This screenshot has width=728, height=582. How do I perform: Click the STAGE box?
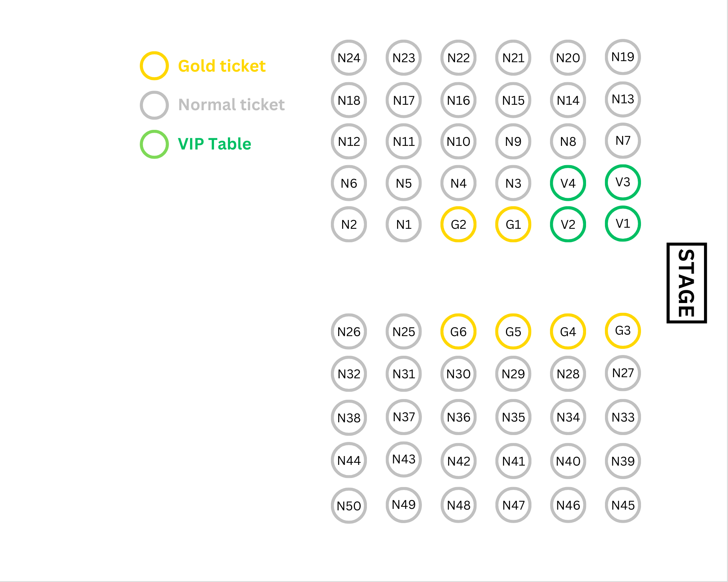click(687, 283)
